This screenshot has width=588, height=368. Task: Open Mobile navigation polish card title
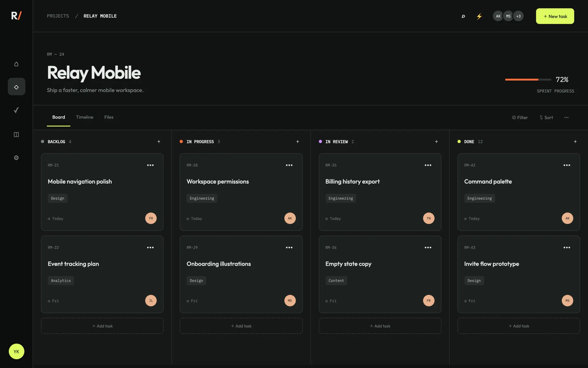pyautogui.click(x=80, y=182)
